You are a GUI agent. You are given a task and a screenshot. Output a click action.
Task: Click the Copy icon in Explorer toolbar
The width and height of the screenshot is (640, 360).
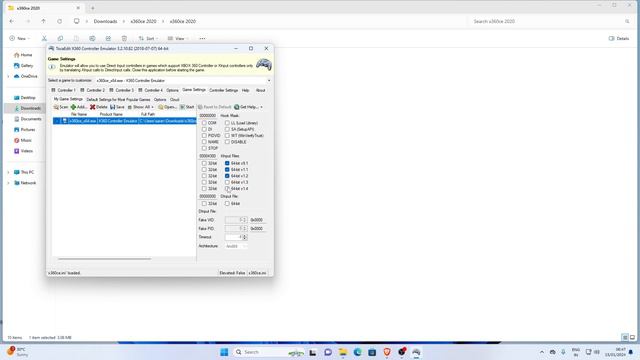[60, 38]
